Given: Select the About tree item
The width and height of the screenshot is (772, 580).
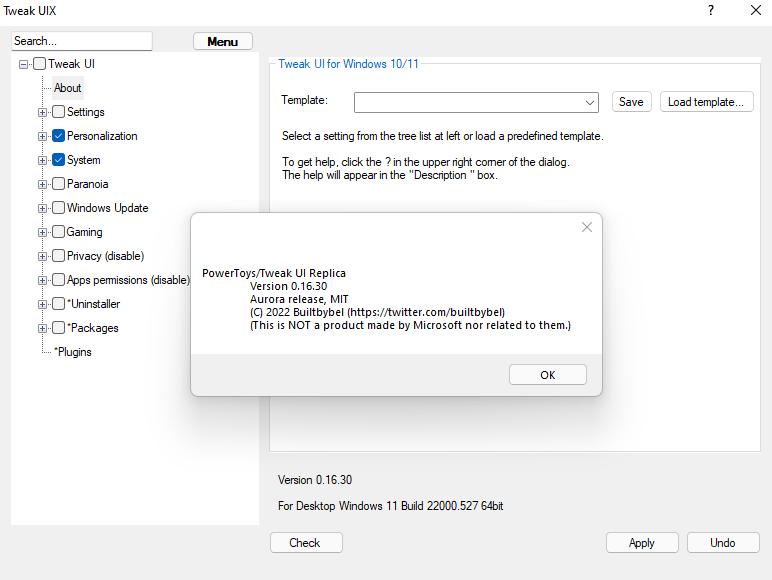Looking at the screenshot, I should 67,88.
